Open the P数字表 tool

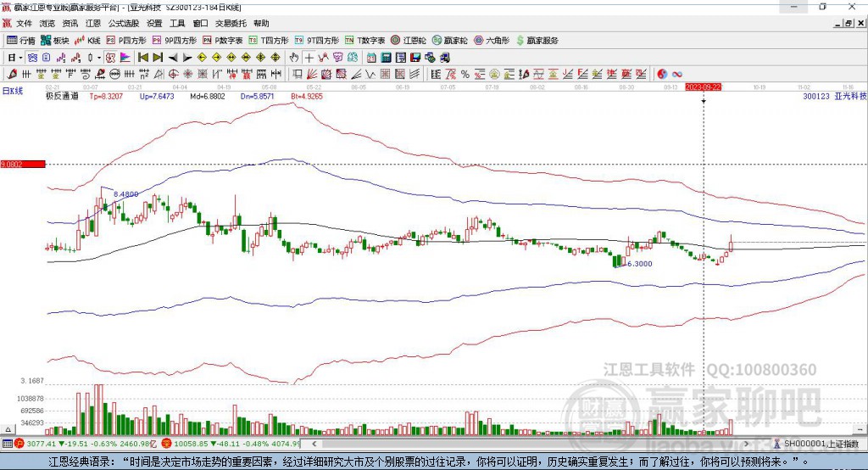point(223,41)
